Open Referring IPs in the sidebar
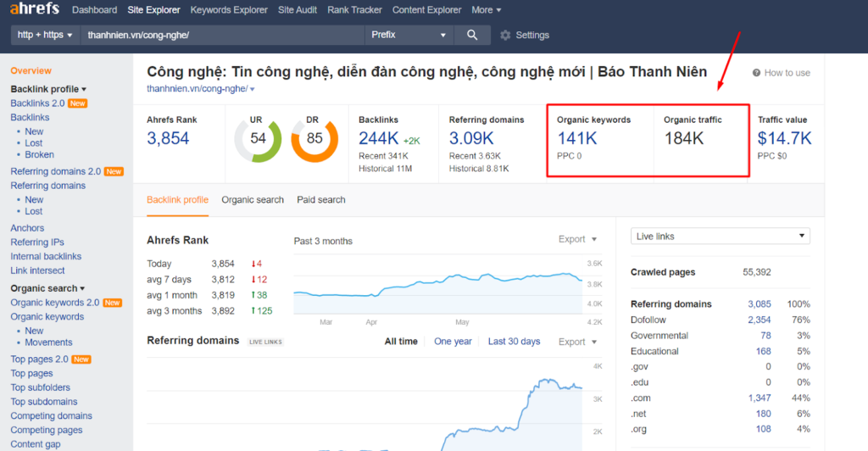868x451 pixels. [37, 242]
